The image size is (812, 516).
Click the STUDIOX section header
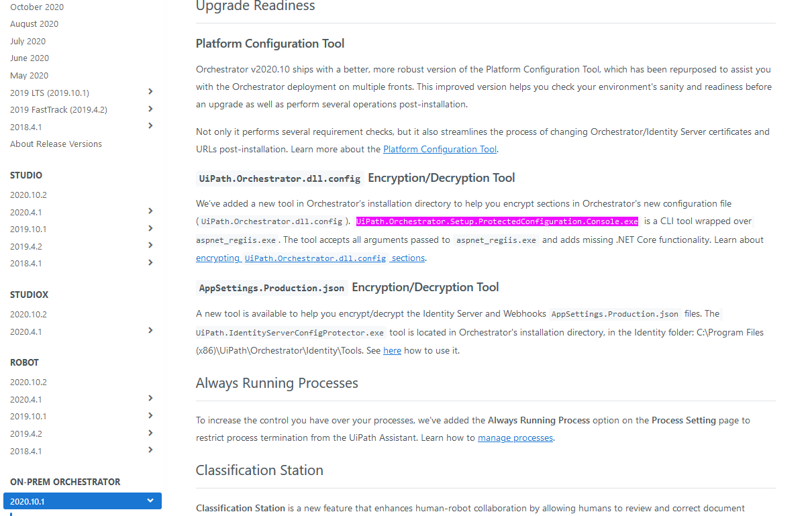click(x=29, y=295)
